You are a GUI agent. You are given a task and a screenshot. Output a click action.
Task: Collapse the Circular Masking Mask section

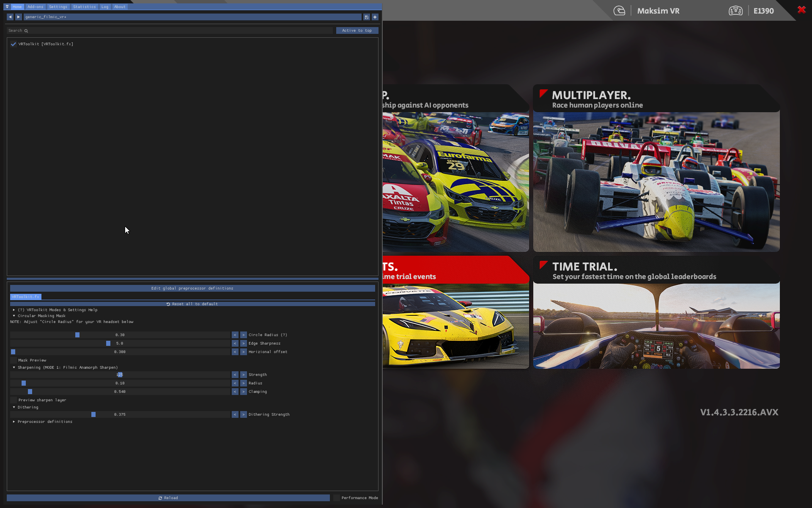14,316
